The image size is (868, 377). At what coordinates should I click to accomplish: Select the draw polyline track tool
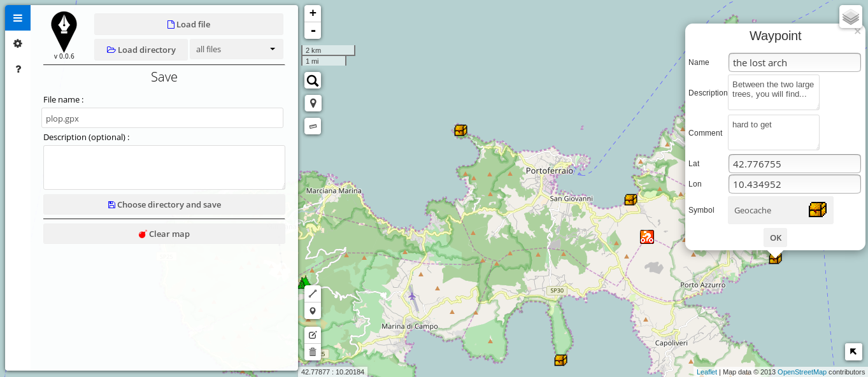pyautogui.click(x=313, y=294)
